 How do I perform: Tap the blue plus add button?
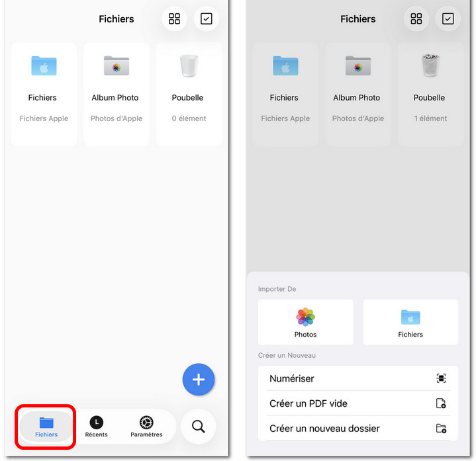point(199,380)
